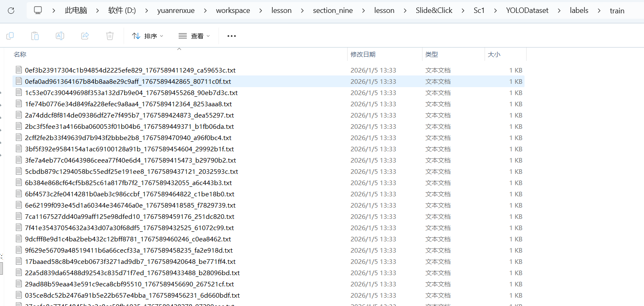Viewport: 644px width, 306px height.
Task: Click the Share icon in the toolbar
Action: (x=85, y=36)
